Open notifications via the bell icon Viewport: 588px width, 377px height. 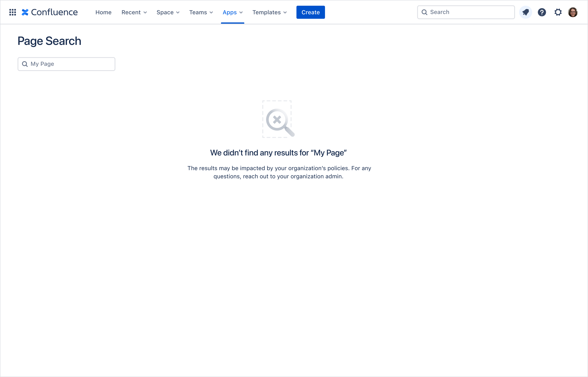pyautogui.click(x=526, y=12)
